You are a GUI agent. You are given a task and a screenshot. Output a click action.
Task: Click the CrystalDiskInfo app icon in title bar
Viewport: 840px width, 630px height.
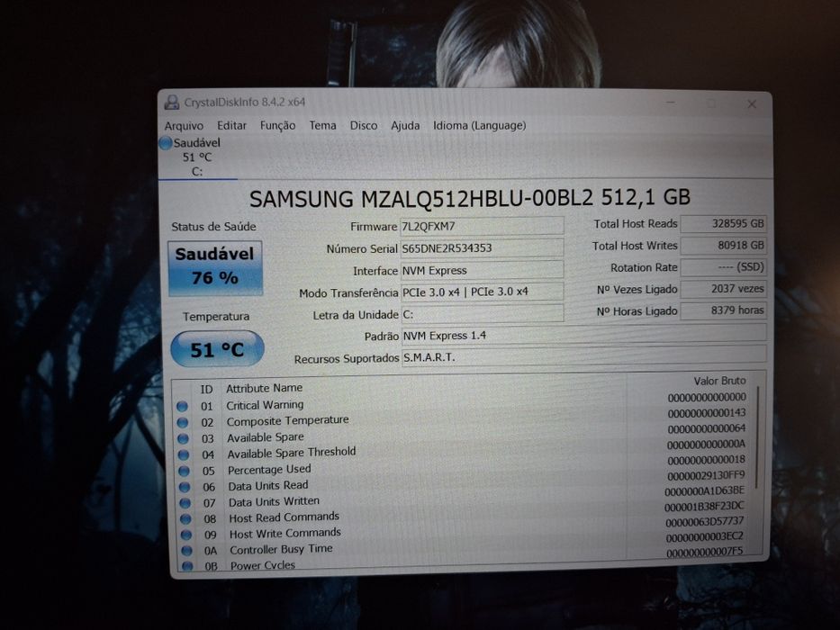click(172, 102)
